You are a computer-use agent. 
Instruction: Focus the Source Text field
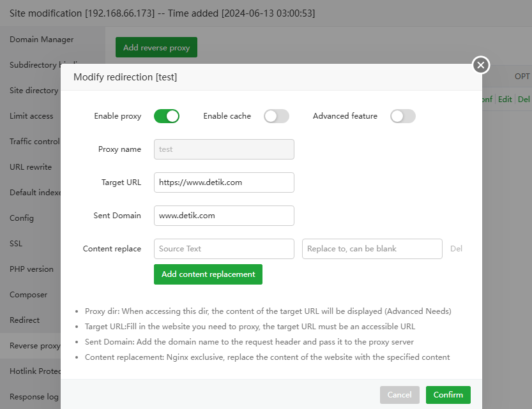tap(224, 249)
